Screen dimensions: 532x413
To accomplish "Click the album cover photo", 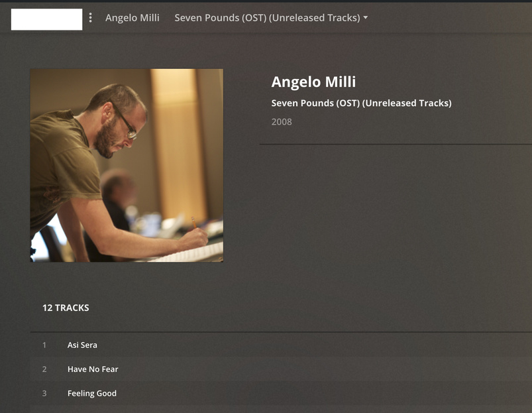I will tap(127, 165).
